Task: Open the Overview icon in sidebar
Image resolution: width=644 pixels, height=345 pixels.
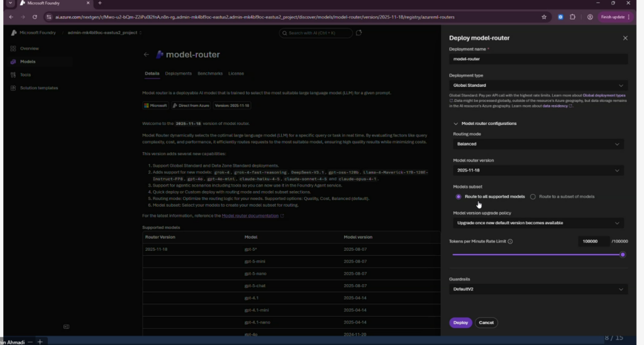Action: [13, 48]
